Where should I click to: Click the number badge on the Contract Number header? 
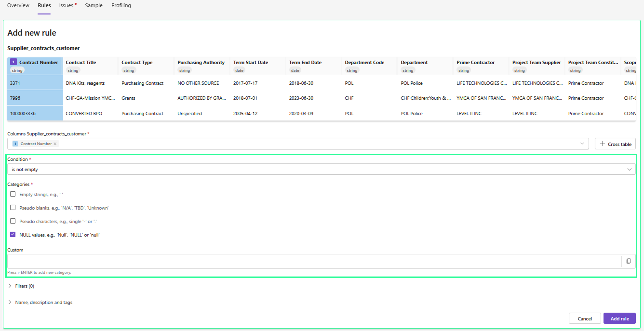coord(13,62)
